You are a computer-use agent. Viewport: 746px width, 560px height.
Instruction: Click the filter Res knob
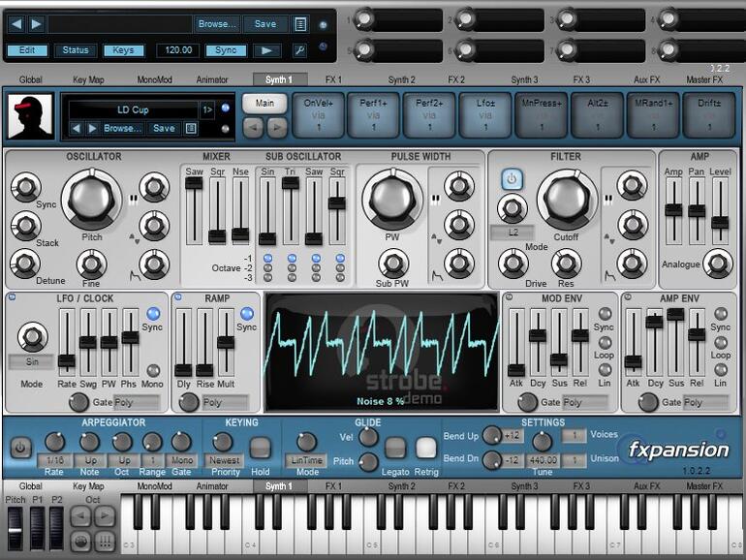[x=566, y=264]
